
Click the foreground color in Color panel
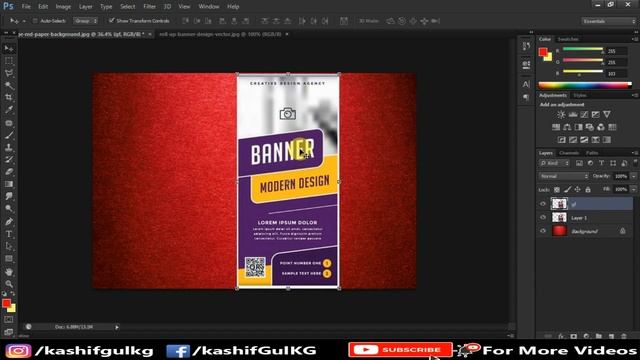(x=542, y=52)
